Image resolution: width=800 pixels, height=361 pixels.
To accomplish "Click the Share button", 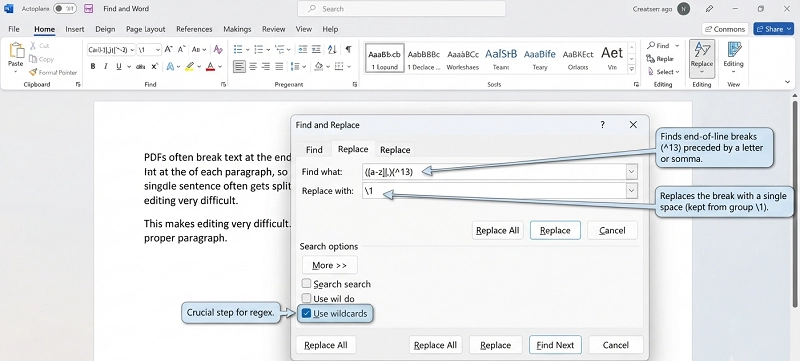I will (773, 29).
